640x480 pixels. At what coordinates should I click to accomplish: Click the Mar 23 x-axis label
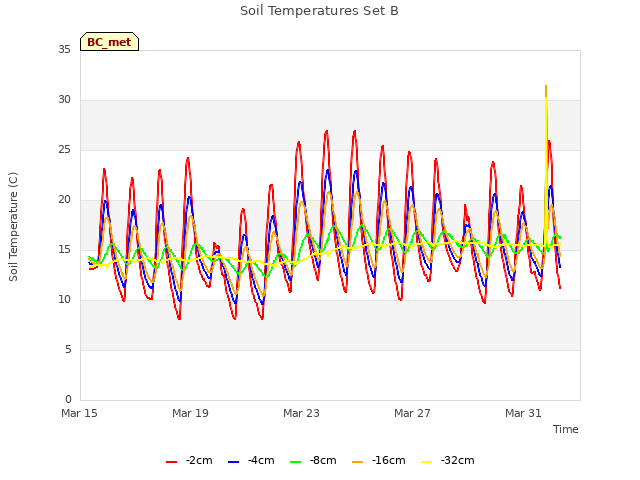click(301, 413)
